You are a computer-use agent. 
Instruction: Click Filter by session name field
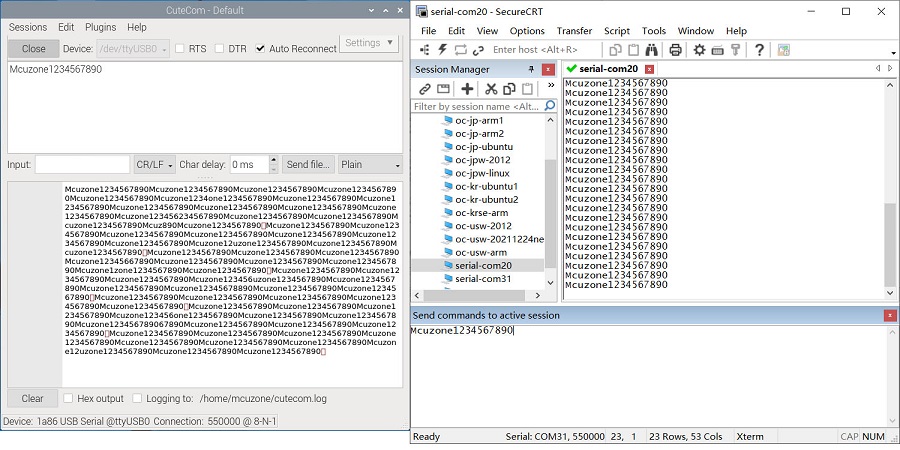pos(478,106)
